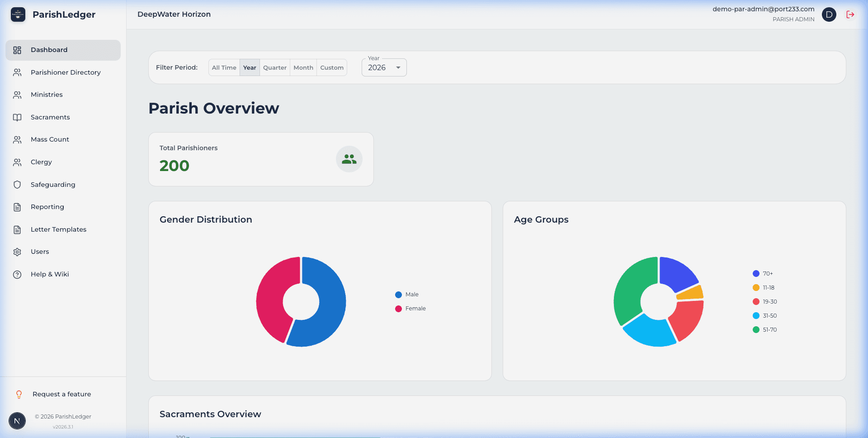This screenshot has width=868, height=438.
Task: Click the red logout icon
Action: pyautogui.click(x=850, y=14)
